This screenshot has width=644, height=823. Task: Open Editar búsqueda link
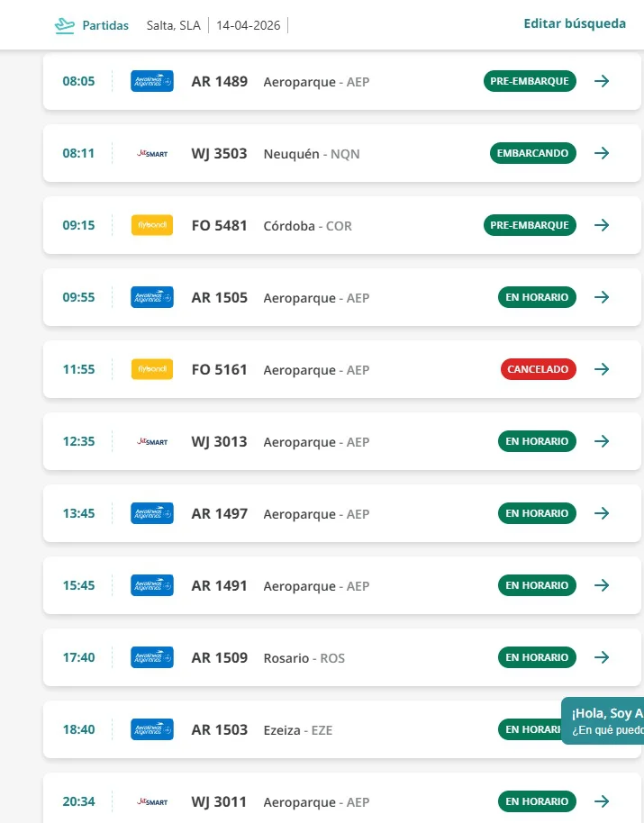575,23
